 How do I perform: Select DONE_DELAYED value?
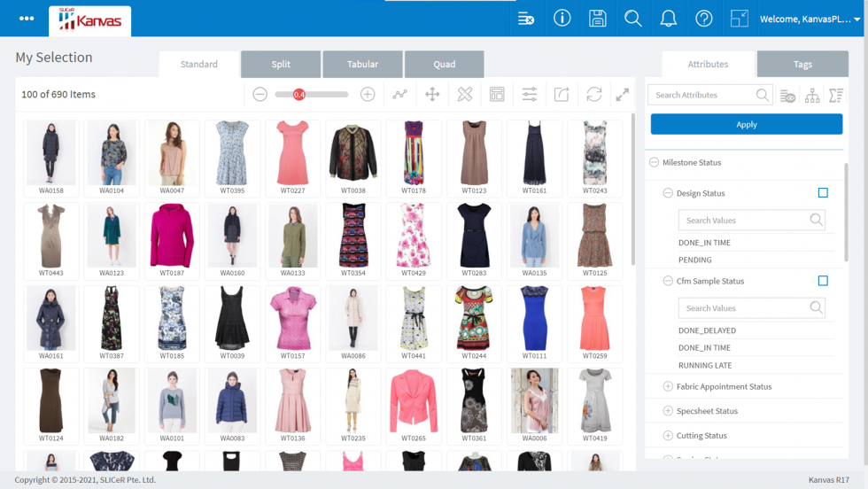[x=707, y=330]
